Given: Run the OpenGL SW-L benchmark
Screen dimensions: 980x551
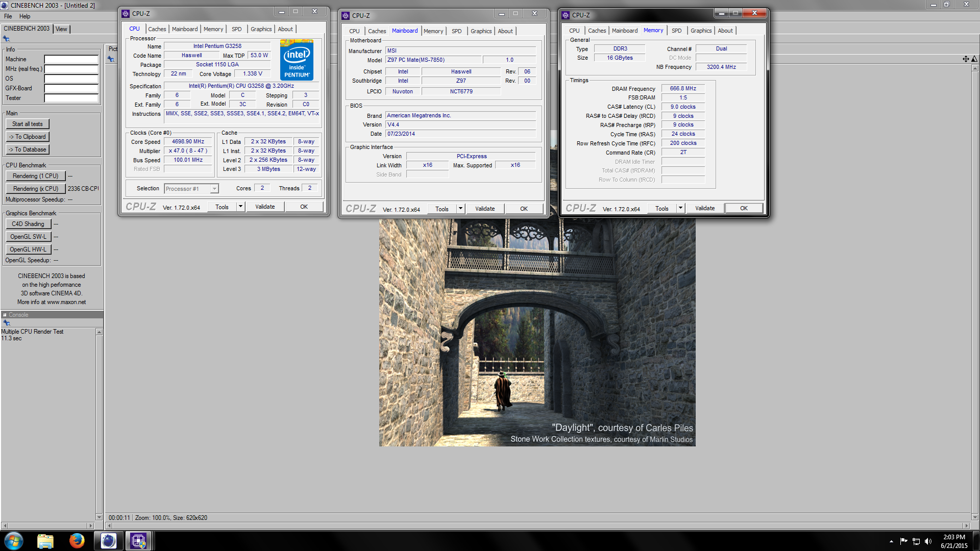Looking at the screenshot, I should coord(28,237).
